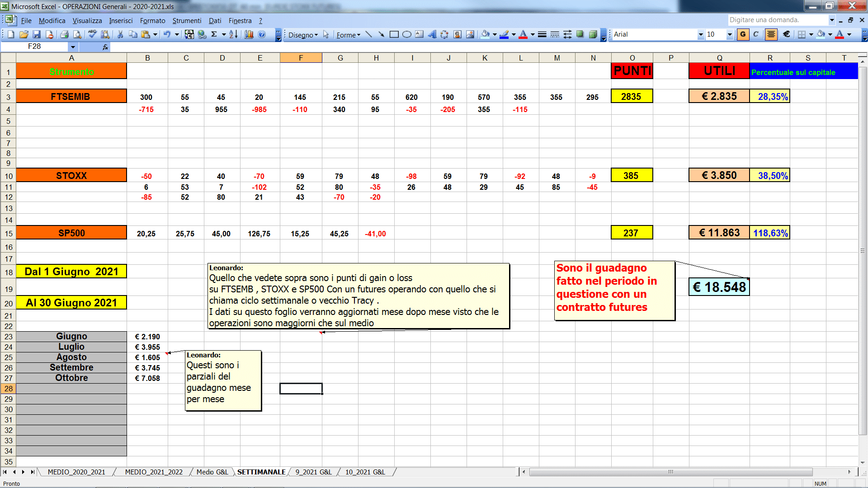The width and height of the screenshot is (868, 488).
Task: Click the Open file folder icon
Action: 24,34
